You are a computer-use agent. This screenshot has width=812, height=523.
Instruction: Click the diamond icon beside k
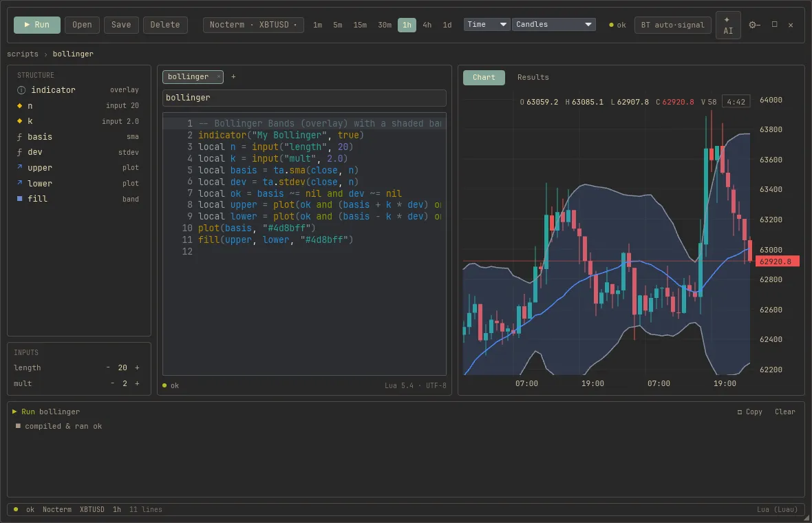point(20,121)
